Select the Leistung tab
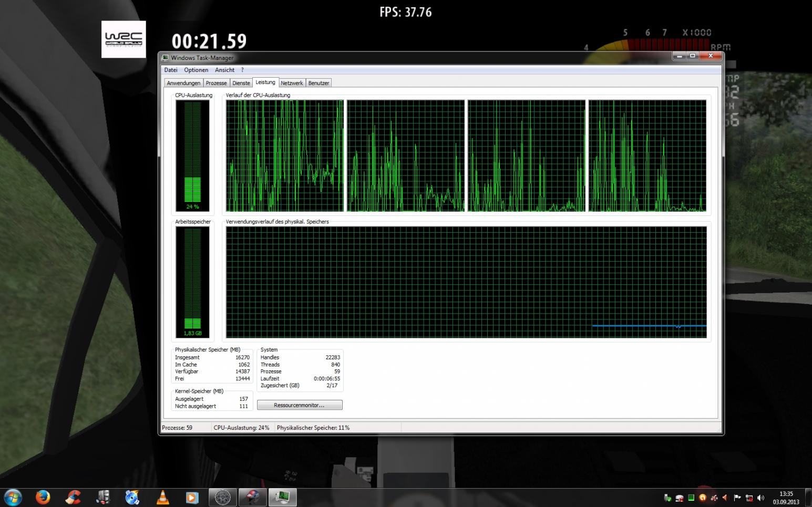 pyautogui.click(x=265, y=82)
